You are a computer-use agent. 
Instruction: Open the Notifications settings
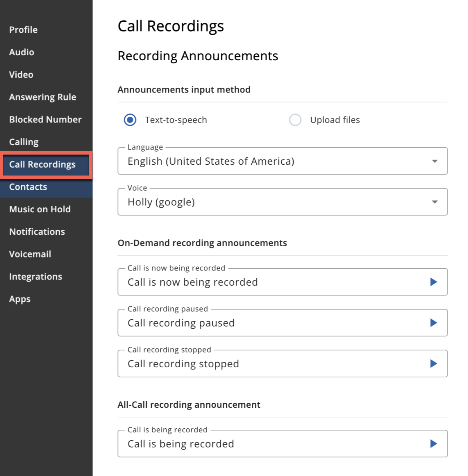click(37, 231)
